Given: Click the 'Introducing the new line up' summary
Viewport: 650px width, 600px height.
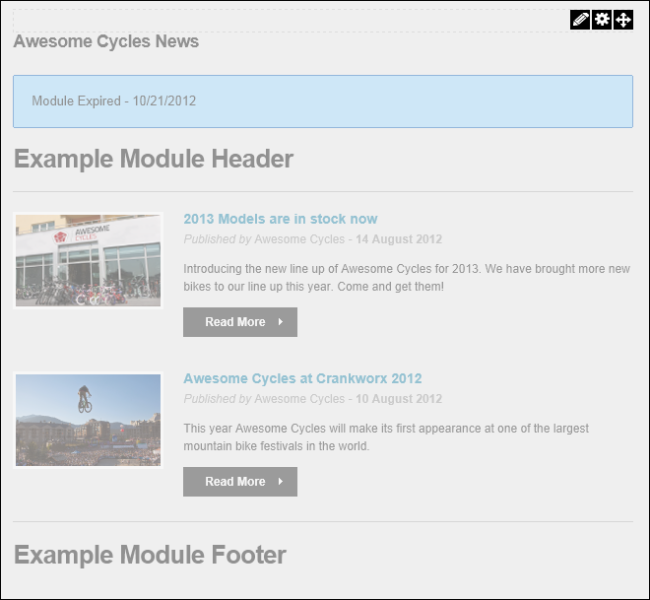Looking at the screenshot, I should point(407,277).
